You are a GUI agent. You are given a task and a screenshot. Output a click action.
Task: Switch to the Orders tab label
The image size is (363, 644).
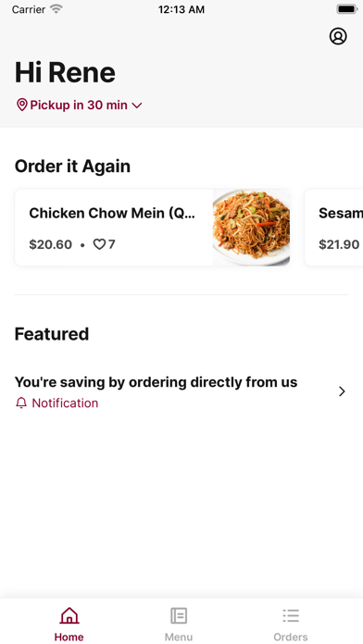point(291,637)
